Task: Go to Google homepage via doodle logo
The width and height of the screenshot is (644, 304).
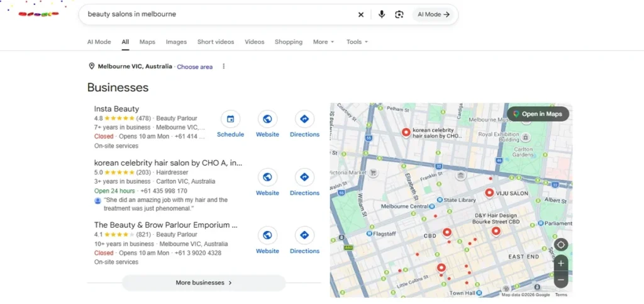Action: 38,14
